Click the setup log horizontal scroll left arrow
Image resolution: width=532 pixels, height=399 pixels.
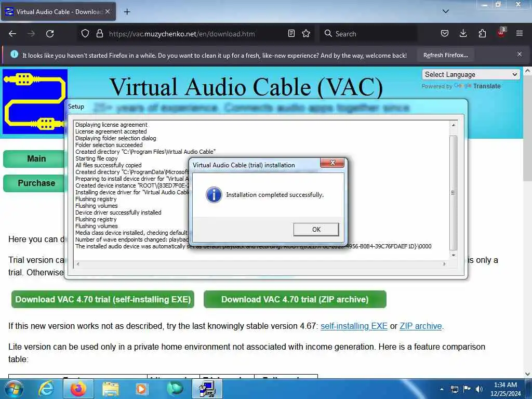point(78,264)
